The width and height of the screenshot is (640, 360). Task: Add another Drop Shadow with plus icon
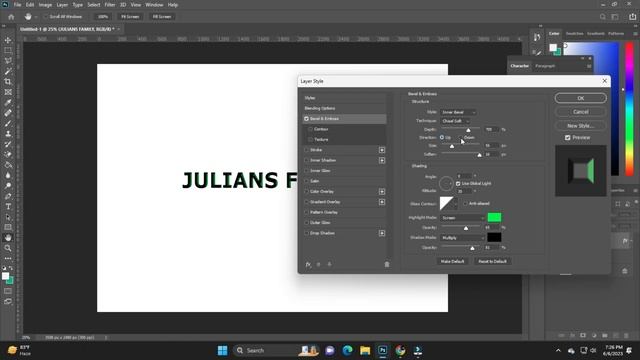382,233
